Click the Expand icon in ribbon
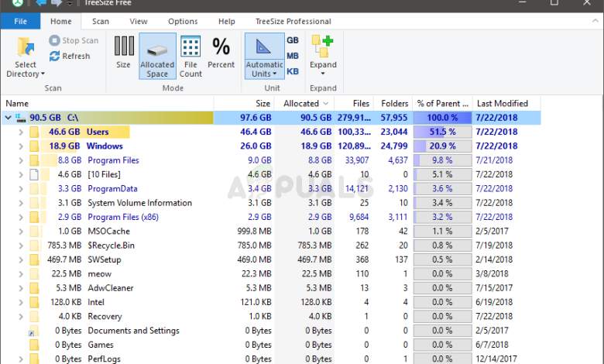The width and height of the screenshot is (604, 364). [x=323, y=53]
